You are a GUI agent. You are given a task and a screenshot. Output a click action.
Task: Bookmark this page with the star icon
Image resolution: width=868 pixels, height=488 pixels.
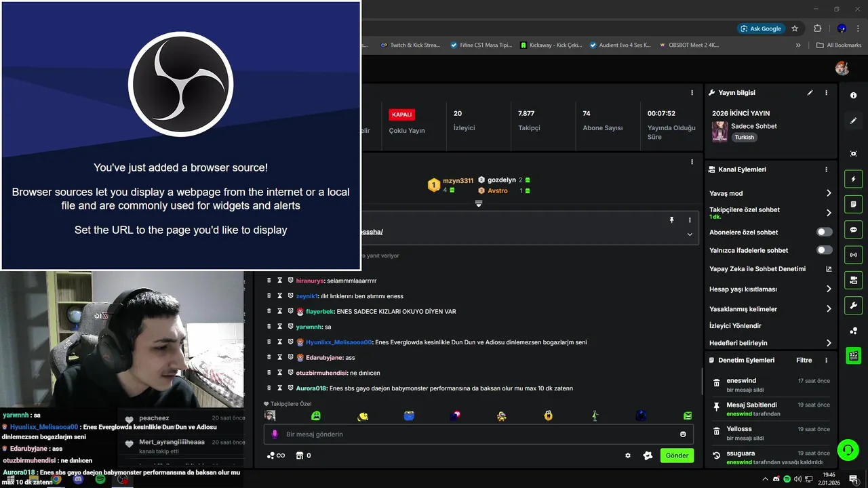[x=795, y=28]
